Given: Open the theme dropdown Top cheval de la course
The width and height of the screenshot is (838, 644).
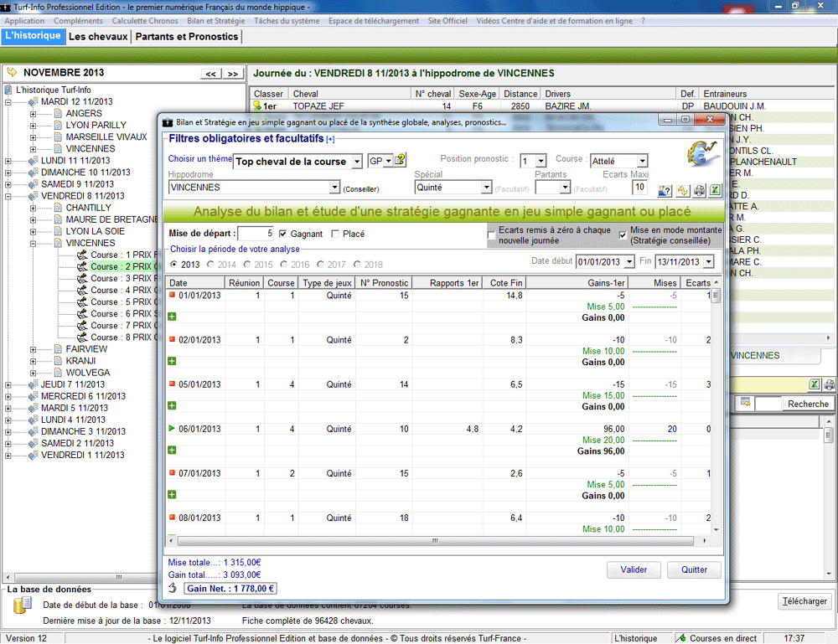Looking at the screenshot, I should coord(357,162).
